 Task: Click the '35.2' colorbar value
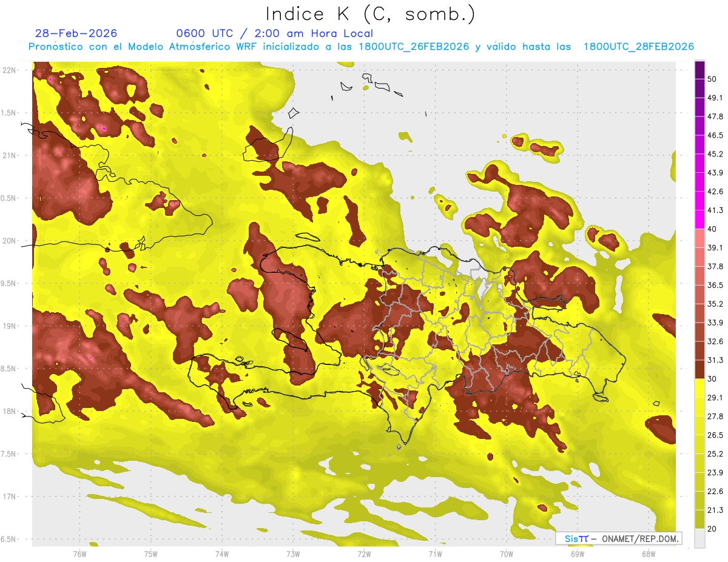pos(715,304)
